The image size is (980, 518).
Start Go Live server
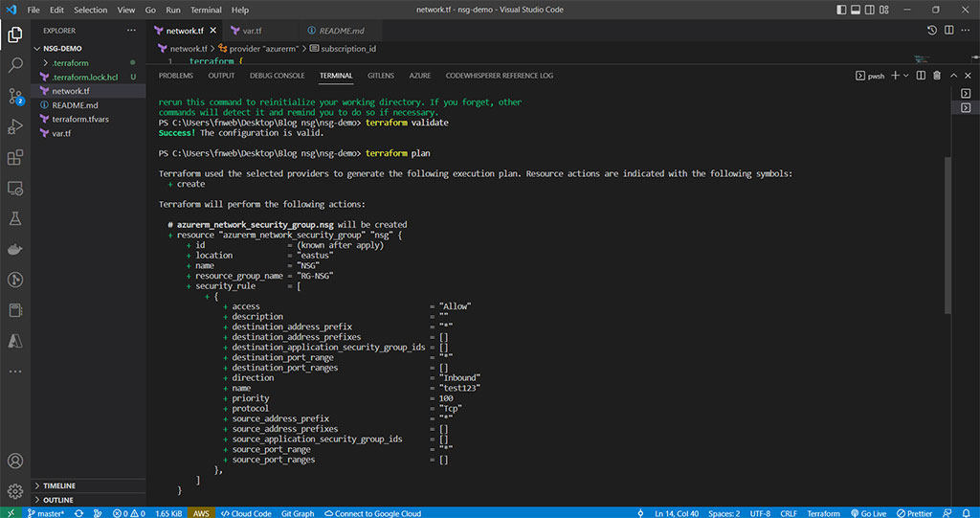[869, 513]
